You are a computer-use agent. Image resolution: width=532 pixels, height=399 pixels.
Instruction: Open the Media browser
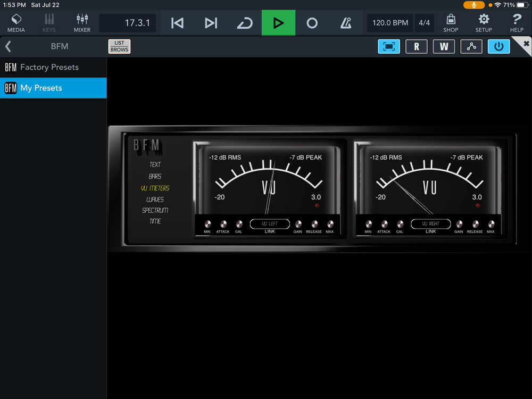click(16, 23)
